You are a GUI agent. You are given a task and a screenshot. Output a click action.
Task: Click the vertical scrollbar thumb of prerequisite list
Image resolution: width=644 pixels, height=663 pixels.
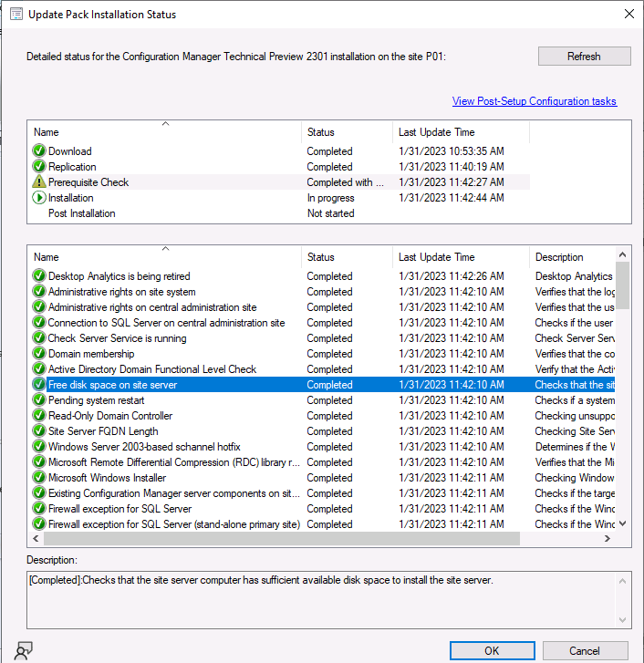tap(622, 285)
